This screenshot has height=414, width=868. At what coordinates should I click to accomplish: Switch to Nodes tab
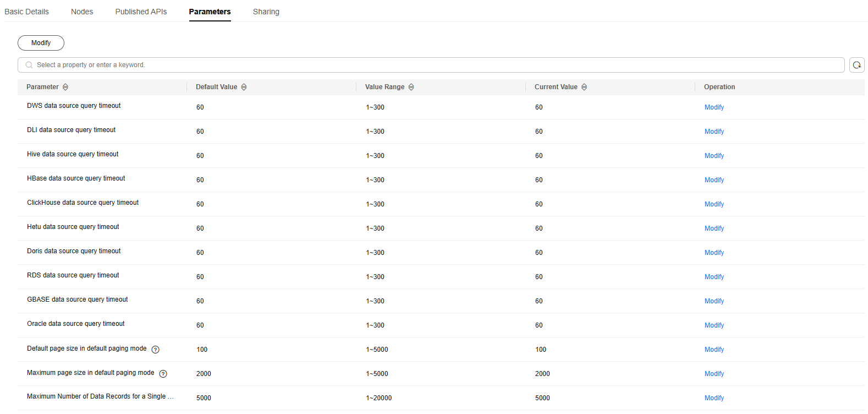(82, 12)
